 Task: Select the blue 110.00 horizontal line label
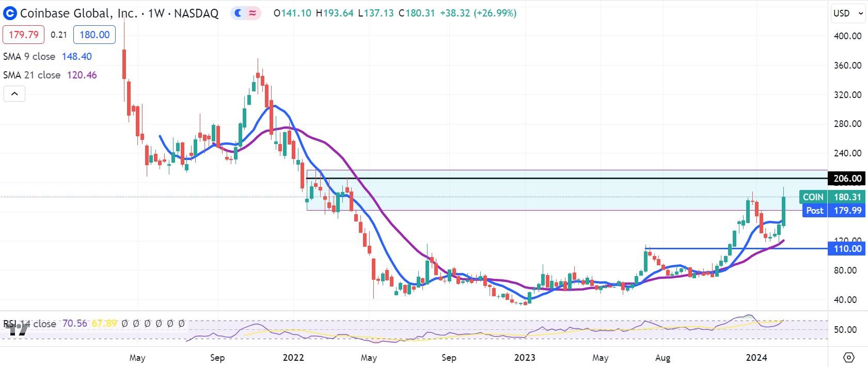[847, 249]
